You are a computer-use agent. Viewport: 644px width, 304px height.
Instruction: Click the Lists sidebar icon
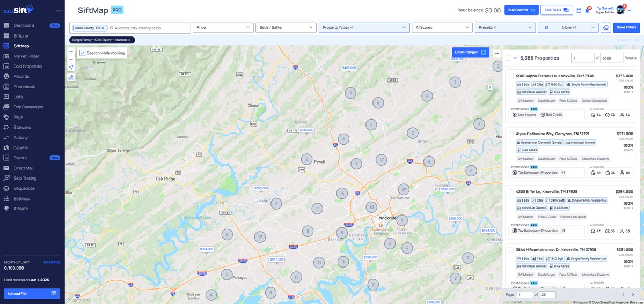coord(6,97)
